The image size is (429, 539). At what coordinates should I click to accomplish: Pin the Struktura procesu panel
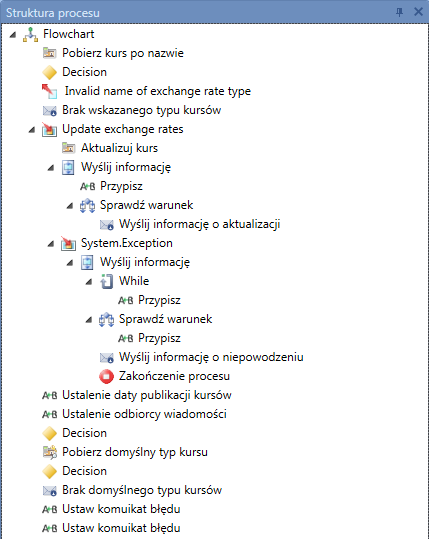(x=399, y=12)
